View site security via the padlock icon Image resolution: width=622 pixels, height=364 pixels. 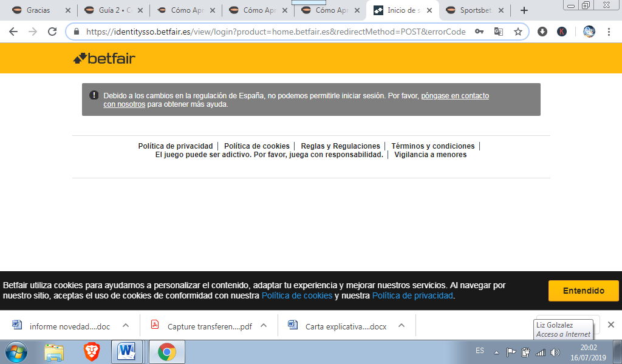(77, 32)
